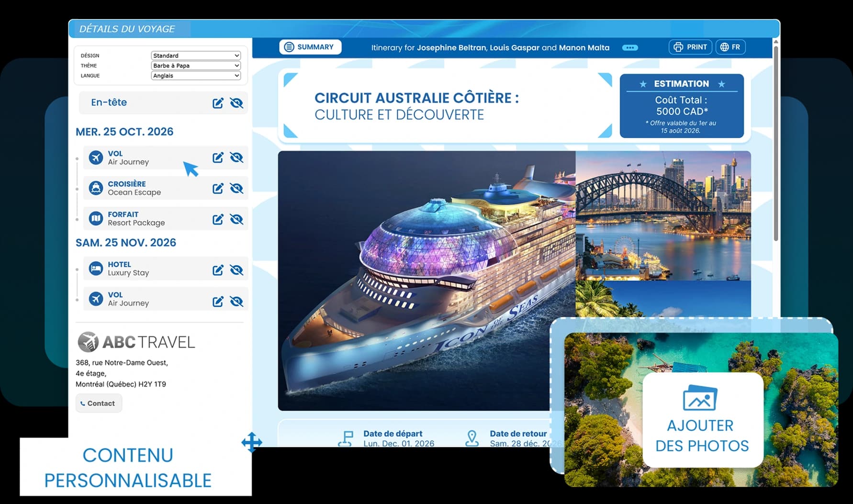The height and width of the screenshot is (504, 853).
Task: Edit the En-tête header section
Action: pos(218,103)
